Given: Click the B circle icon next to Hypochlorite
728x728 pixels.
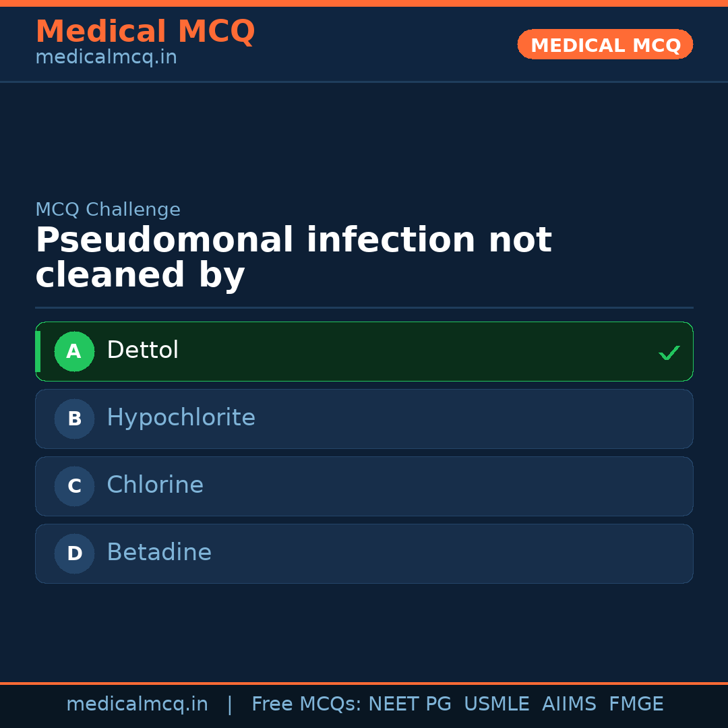Looking at the screenshot, I should 74,419.
